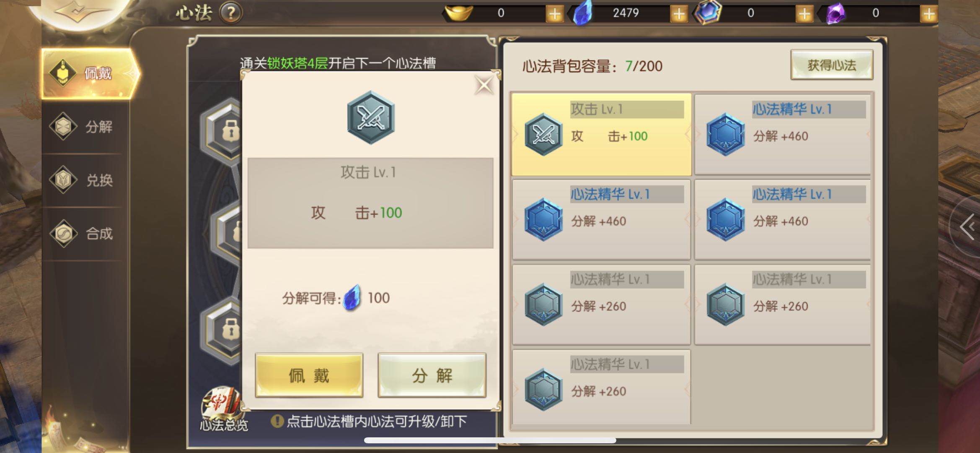
Task: Close the 攻击 Lv.1 detail popup
Action: (x=484, y=86)
